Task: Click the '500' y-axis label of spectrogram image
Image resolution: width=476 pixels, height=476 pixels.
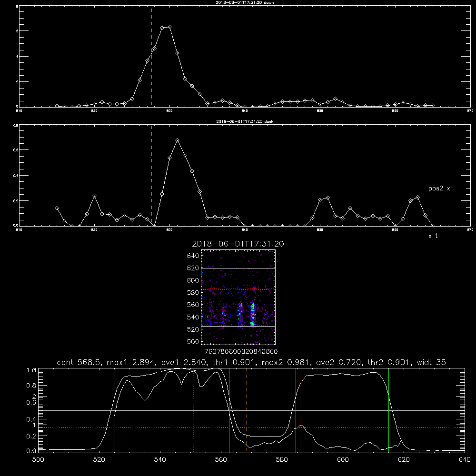Action: point(193,342)
